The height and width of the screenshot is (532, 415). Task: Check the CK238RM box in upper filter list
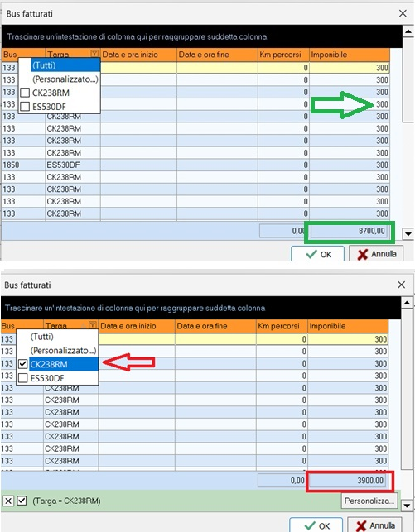coord(25,93)
